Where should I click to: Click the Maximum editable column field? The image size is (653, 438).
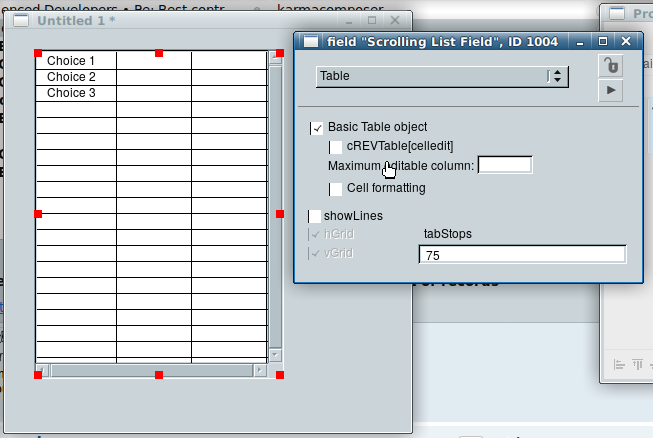click(x=505, y=165)
